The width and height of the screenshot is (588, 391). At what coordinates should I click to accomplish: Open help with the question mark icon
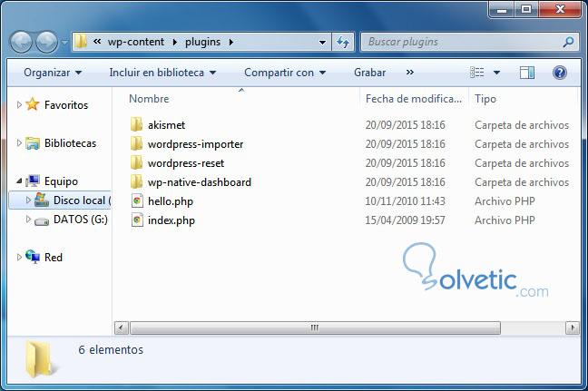click(560, 73)
